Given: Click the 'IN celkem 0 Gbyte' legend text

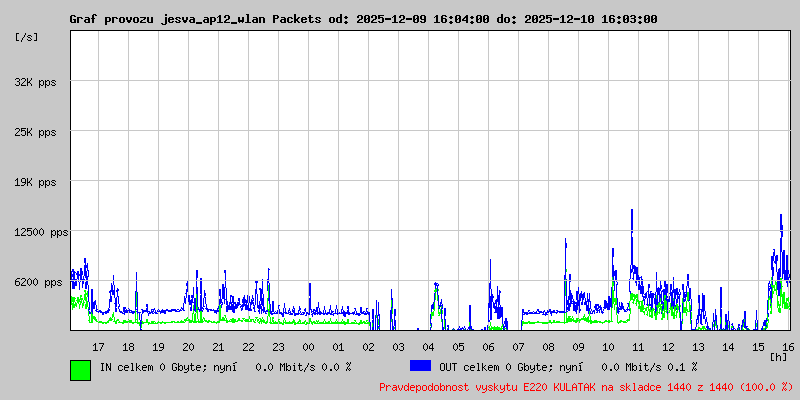Looking at the screenshot, I should 151,367.
